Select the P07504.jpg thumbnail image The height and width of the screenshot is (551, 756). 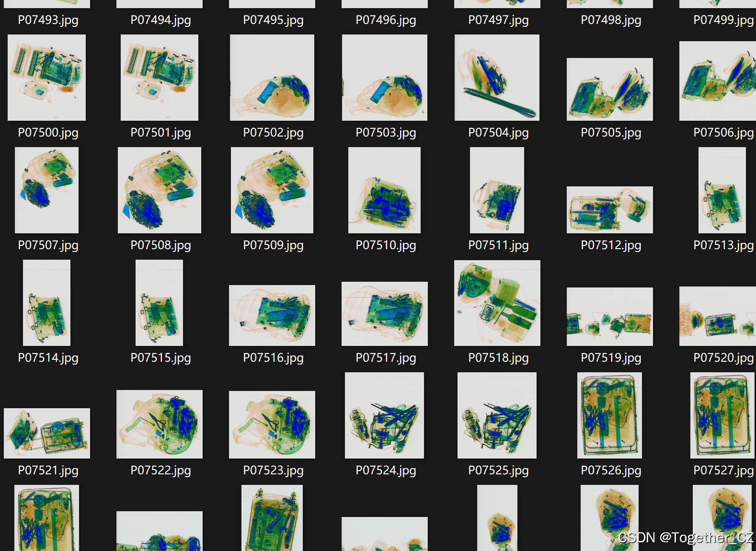[x=497, y=78]
